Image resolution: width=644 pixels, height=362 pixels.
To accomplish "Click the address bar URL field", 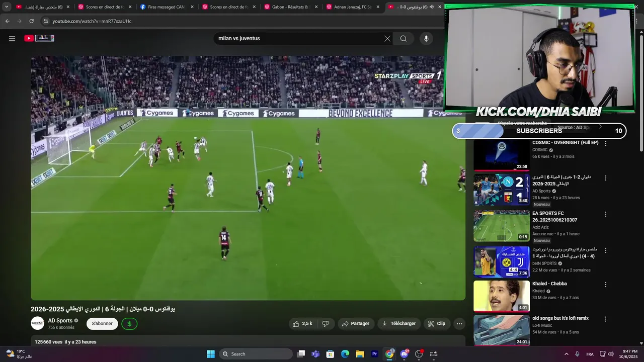I will 242,21.
